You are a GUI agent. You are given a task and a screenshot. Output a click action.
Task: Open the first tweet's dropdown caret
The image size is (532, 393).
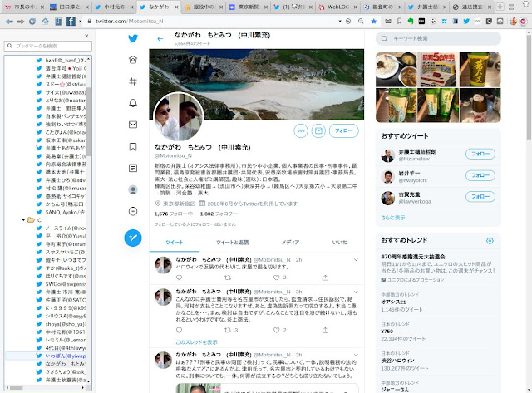coord(356,260)
